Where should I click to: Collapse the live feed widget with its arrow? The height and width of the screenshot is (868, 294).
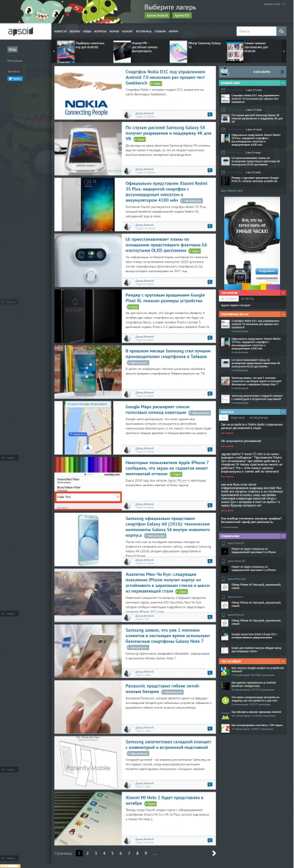pyautogui.click(x=284, y=83)
